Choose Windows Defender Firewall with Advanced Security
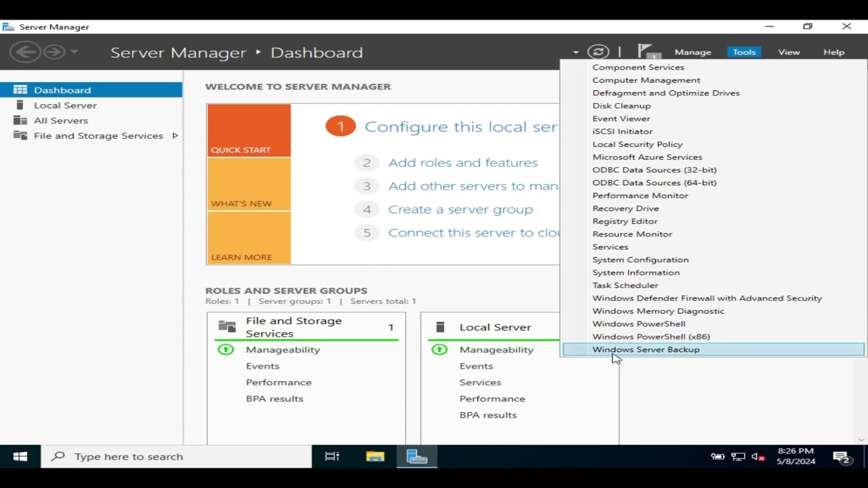Screen dimensions: 868x488 (x=713, y=298)
